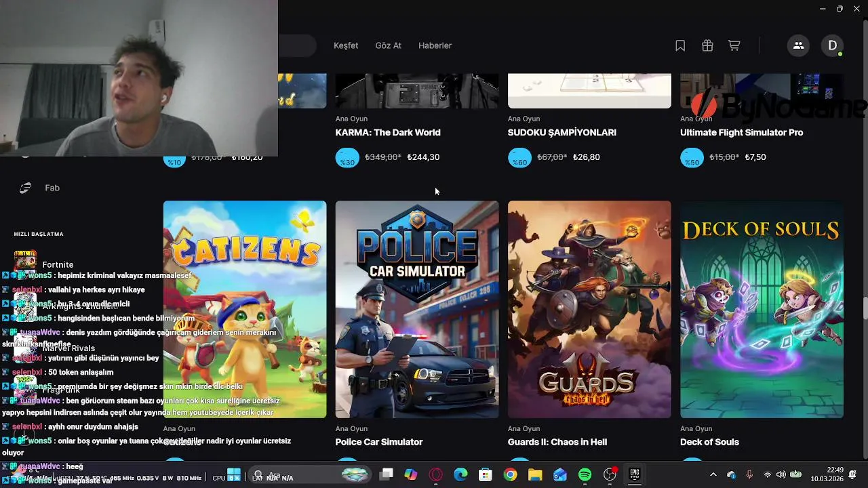
Task: Switch to the Göz At tab
Action: click(389, 45)
